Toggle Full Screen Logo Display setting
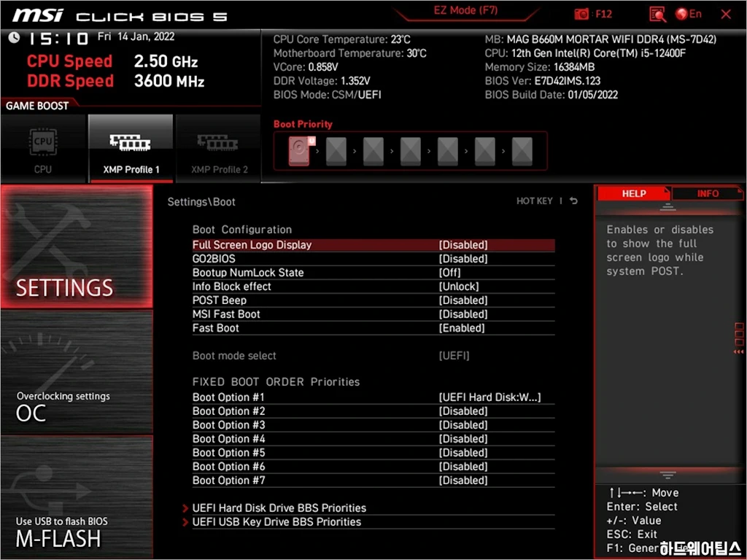Viewport: 747px width, 560px height. tap(373, 245)
